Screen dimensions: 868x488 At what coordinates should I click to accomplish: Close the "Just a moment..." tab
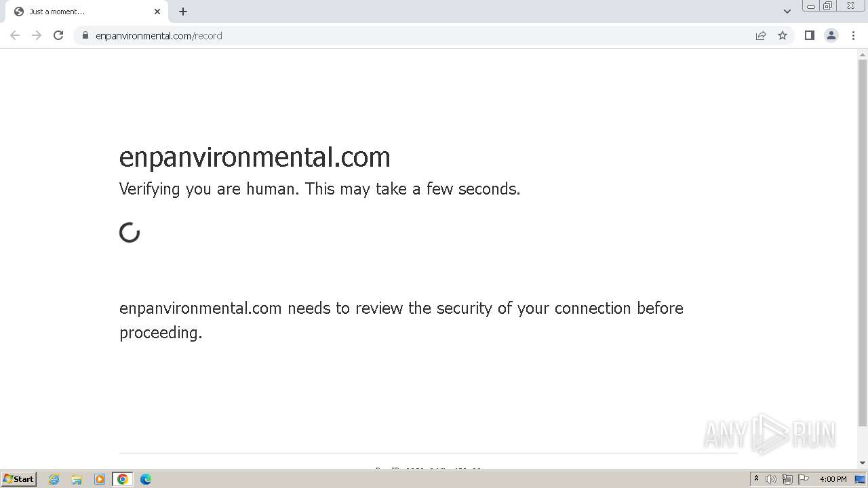coord(157,12)
